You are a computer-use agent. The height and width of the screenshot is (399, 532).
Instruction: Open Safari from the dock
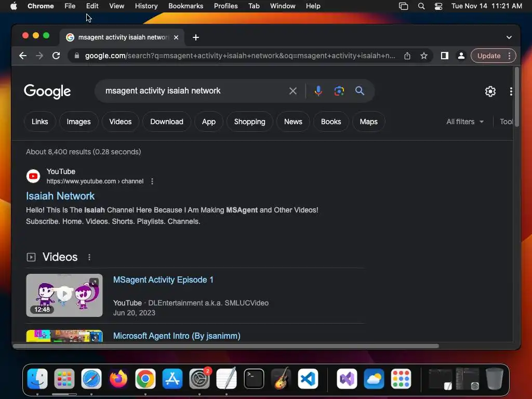pos(91,379)
